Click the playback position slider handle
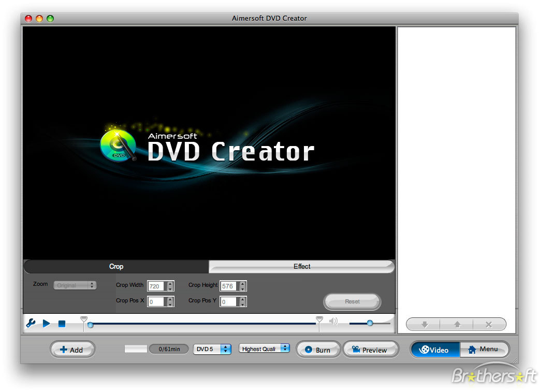The height and width of the screenshot is (392, 539). 91,325
